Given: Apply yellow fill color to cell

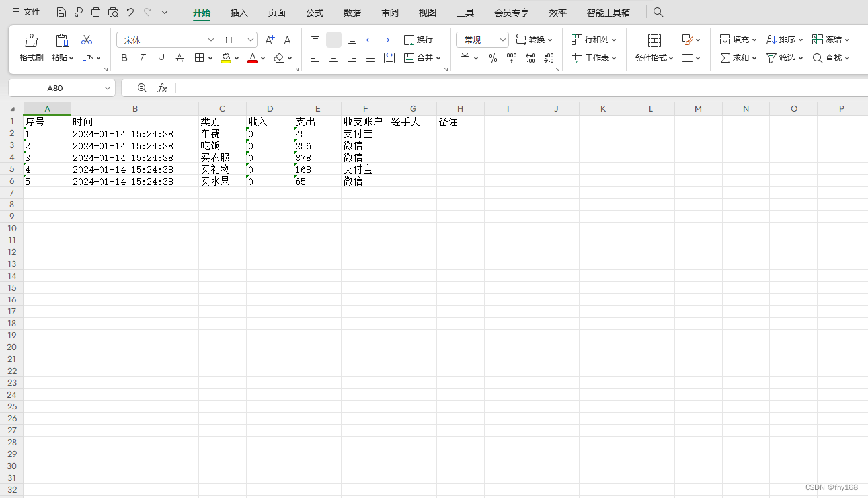Looking at the screenshot, I should coord(226,58).
